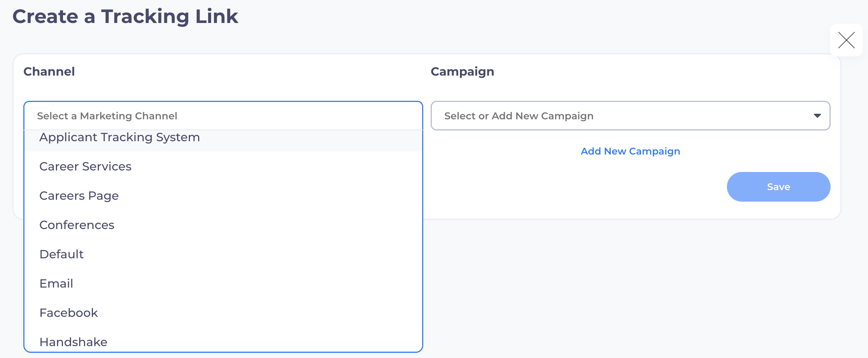Click the Campaign field label
Image resolution: width=868 pixels, height=358 pixels.
(462, 72)
